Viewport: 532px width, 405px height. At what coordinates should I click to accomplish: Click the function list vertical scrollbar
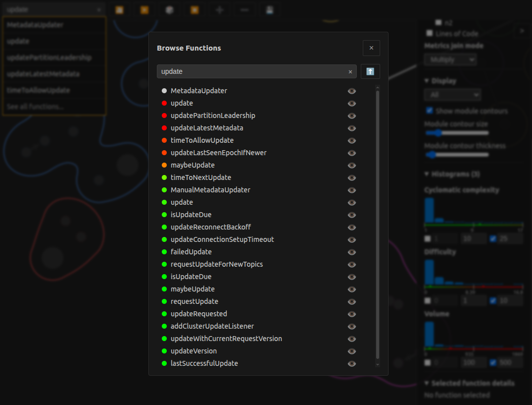[x=378, y=225]
